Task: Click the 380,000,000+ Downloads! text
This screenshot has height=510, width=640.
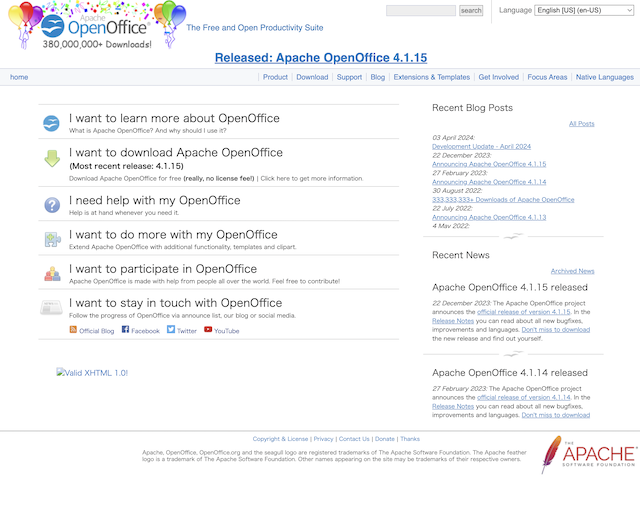Action: 97,44
